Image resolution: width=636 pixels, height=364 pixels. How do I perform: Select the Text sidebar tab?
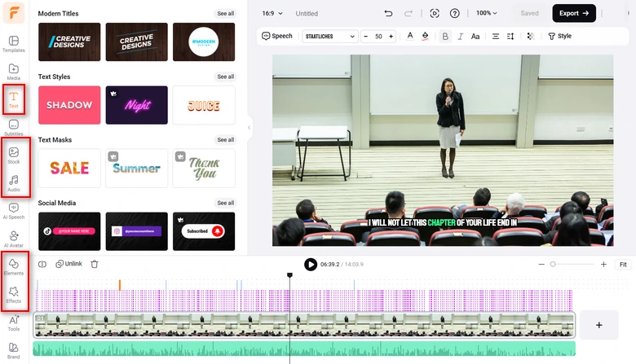[x=14, y=99]
